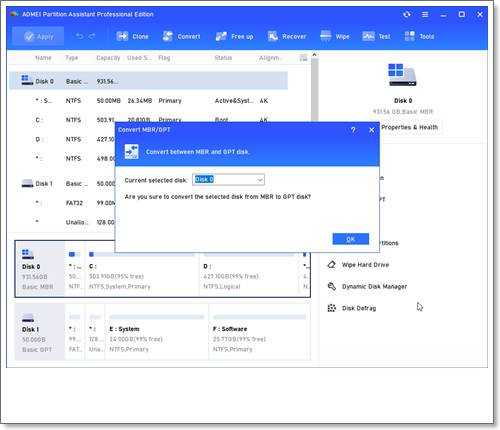
Task: Open the Wipe tool
Action: tap(335, 36)
